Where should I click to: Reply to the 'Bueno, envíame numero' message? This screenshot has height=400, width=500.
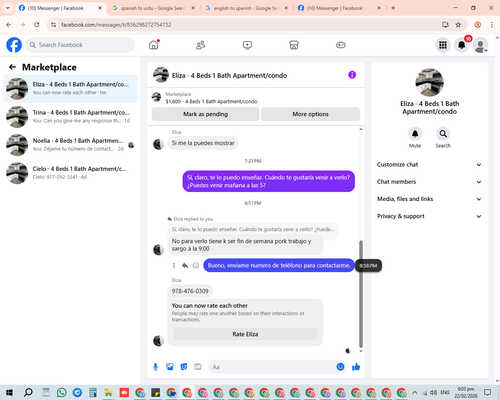tap(185, 266)
